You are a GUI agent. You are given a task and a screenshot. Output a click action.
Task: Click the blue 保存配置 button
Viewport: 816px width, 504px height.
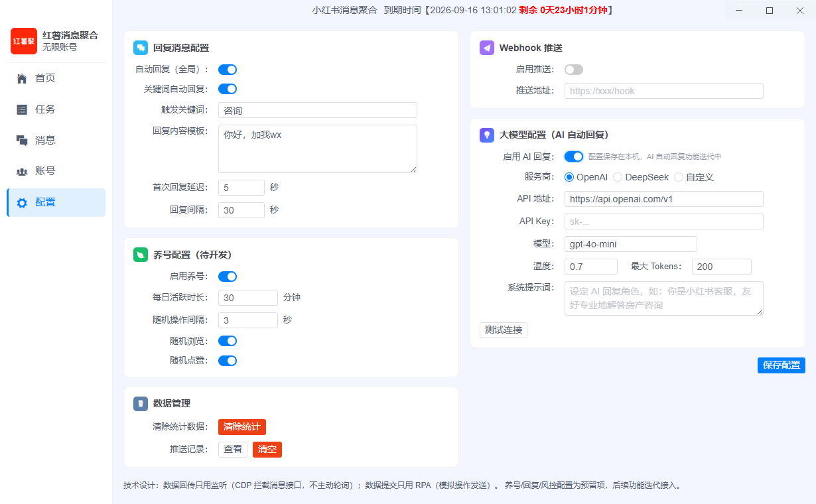pos(782,365)
